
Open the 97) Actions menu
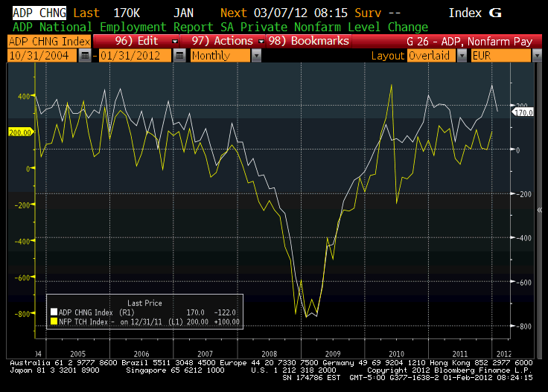[x=223, y=41]
